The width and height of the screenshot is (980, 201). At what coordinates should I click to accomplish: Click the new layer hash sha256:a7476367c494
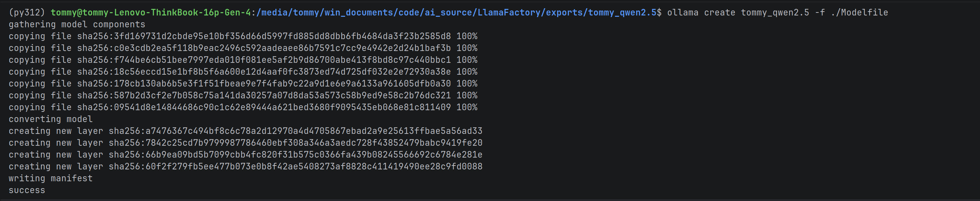[296, 131]
